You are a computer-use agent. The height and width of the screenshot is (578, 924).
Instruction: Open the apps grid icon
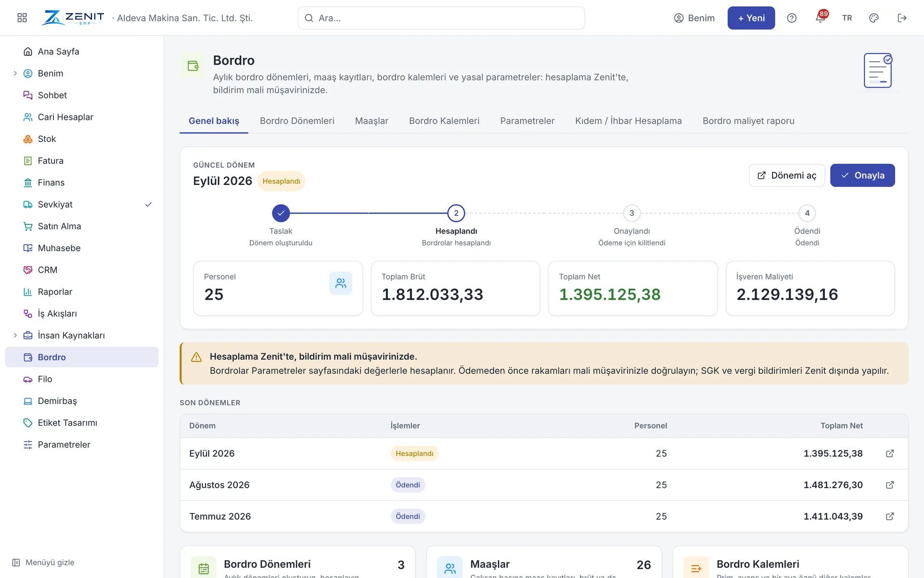click(22, 18)
